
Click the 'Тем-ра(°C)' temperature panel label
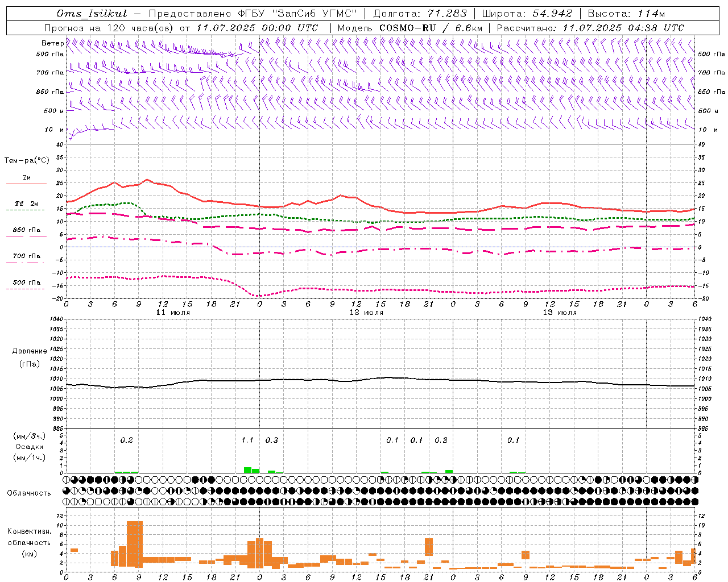tap(27, 161)
